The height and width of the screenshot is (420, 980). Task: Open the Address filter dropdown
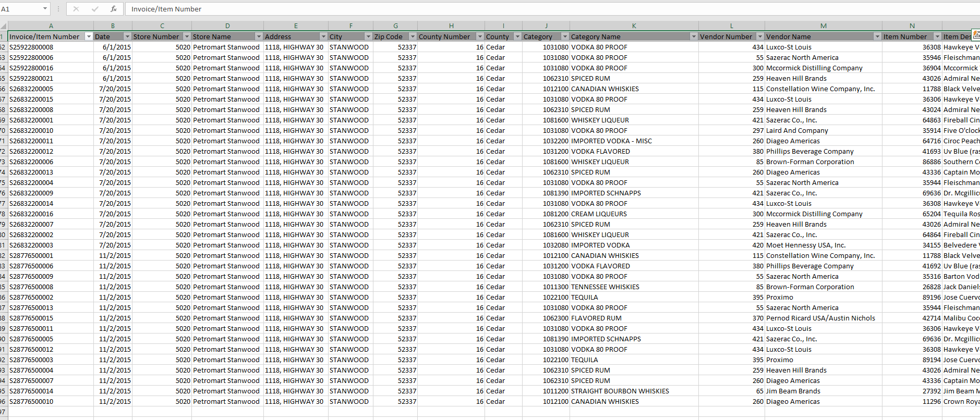[x=323, y=36]
